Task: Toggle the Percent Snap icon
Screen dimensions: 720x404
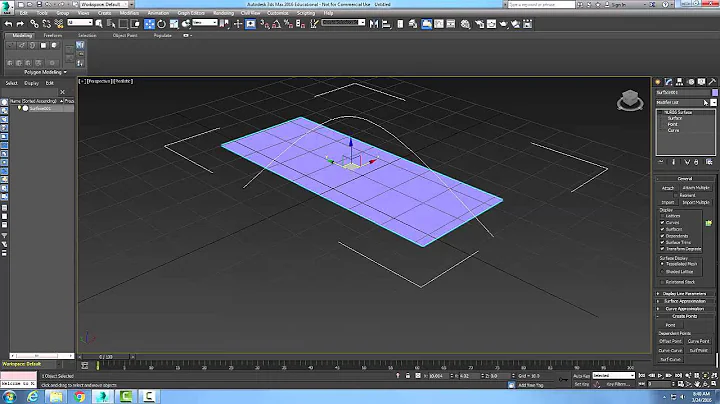Action: (288, 24)
